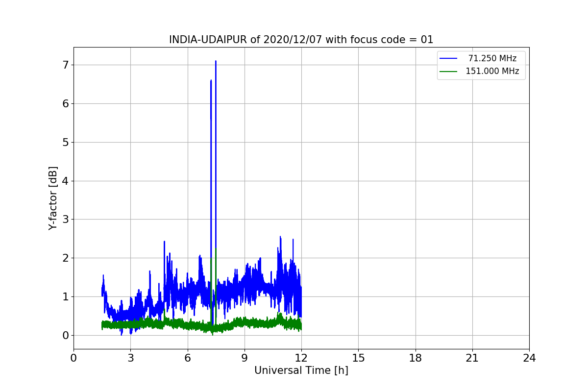
Task: Click the second blue spike peak near 6.6 dB
Action: click(x=211, y=81)
